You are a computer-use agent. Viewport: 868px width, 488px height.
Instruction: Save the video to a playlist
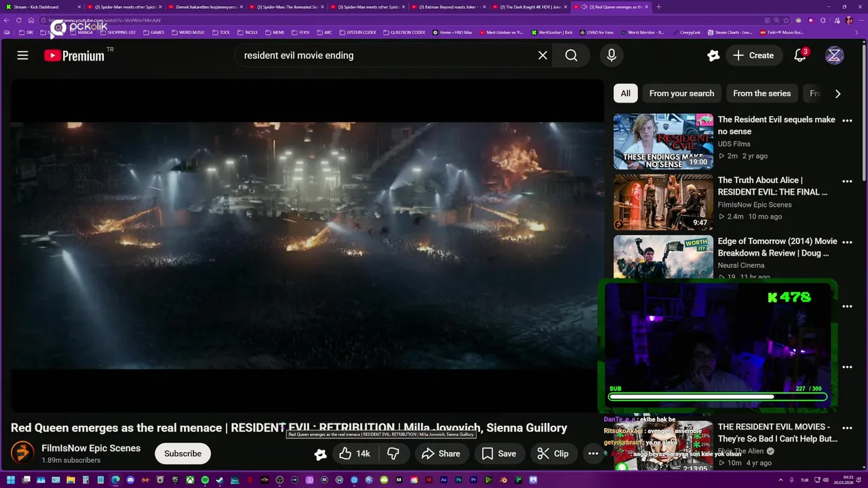[x=499, y=453]
